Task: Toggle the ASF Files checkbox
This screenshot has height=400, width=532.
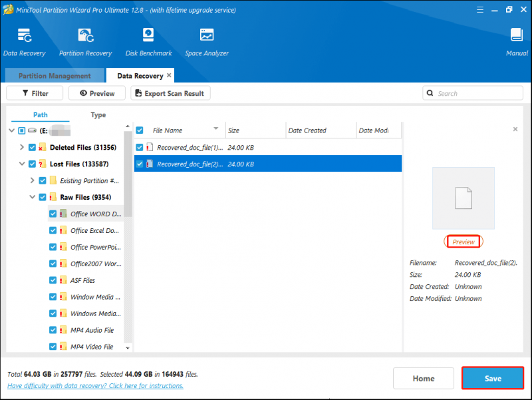Action: pyautogui.click(x=53, y=280)
